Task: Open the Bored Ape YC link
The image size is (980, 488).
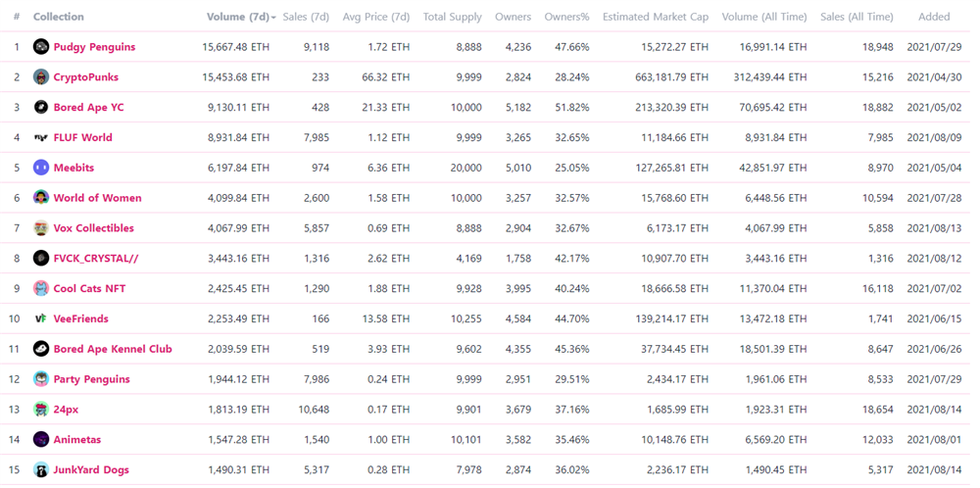Action: pyautogui.click(x=89, y=108)
